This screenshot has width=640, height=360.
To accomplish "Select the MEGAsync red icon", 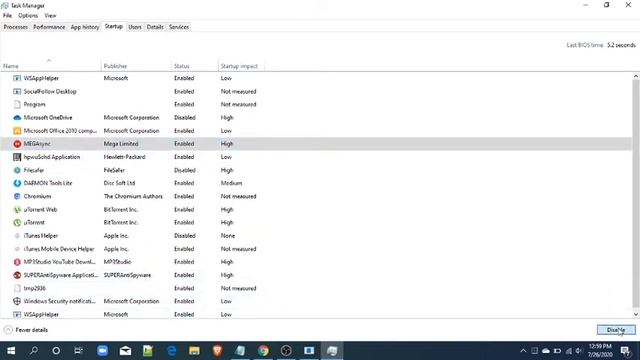I will (x=17, y=144).
